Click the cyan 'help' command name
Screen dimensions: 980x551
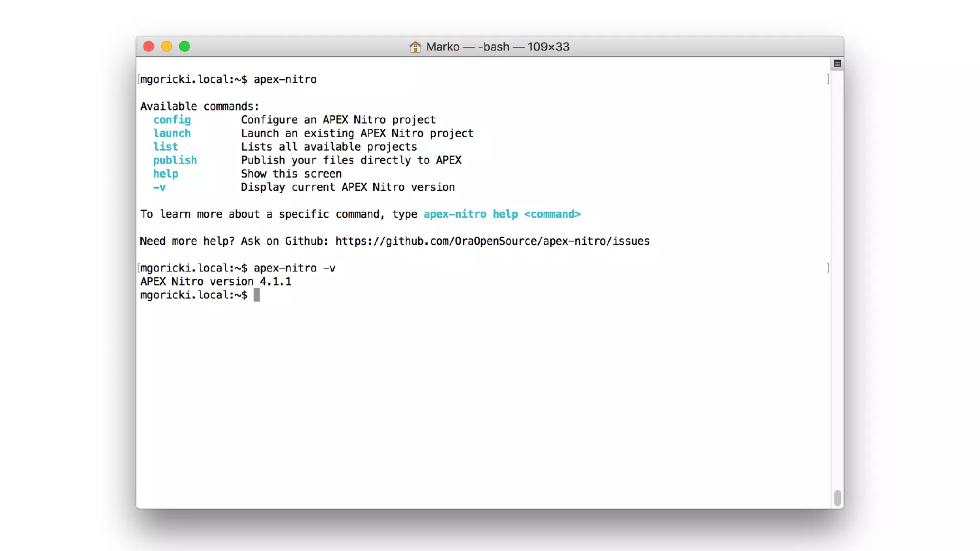tap(166, 174)
